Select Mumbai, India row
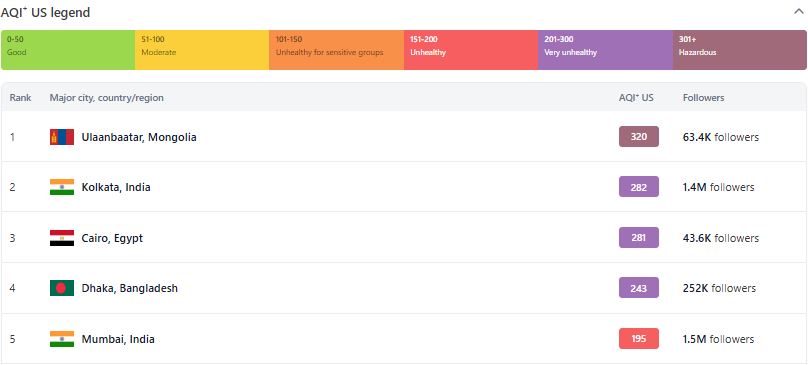The width and height of the screenshot is (808, 365). tap(404, 339)
